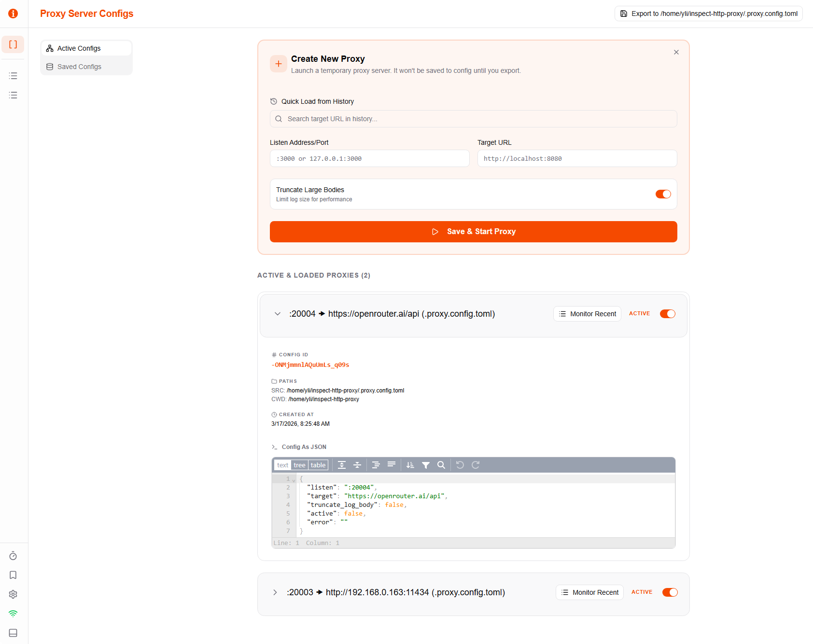Toggle active switch for :20004 proxy
Viewport: 813px width, 644px height.
668,314
